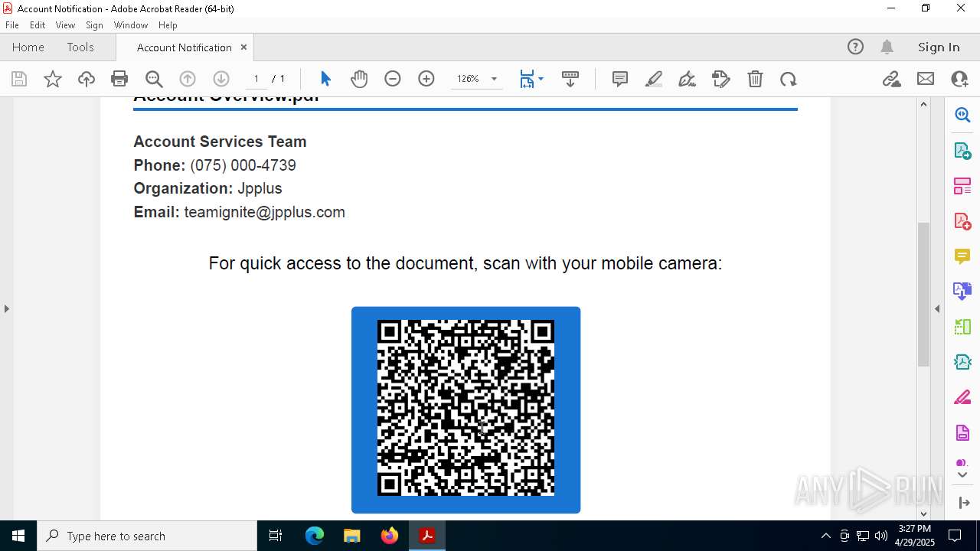Open the View menu
The image size is (980, 551).
coord(65,24)
